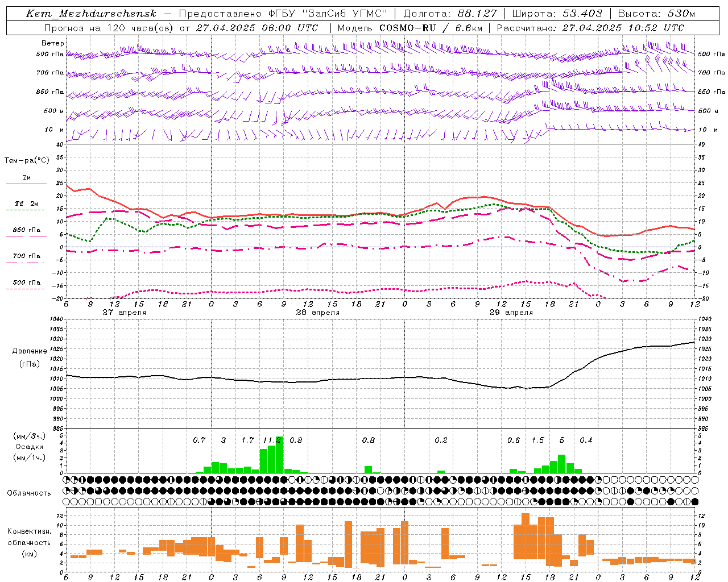Viewport: 728px width, 582px height.
Task: Click the 27 апреля date label
Action: tap(124, 313)
